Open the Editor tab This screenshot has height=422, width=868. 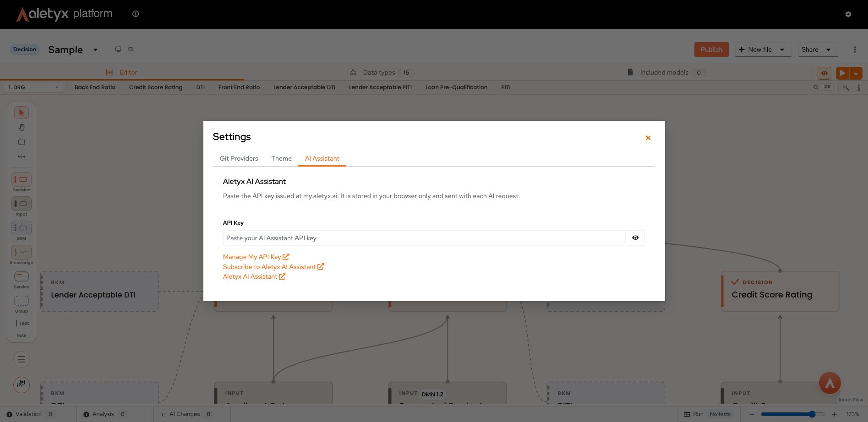pos(122,72)
